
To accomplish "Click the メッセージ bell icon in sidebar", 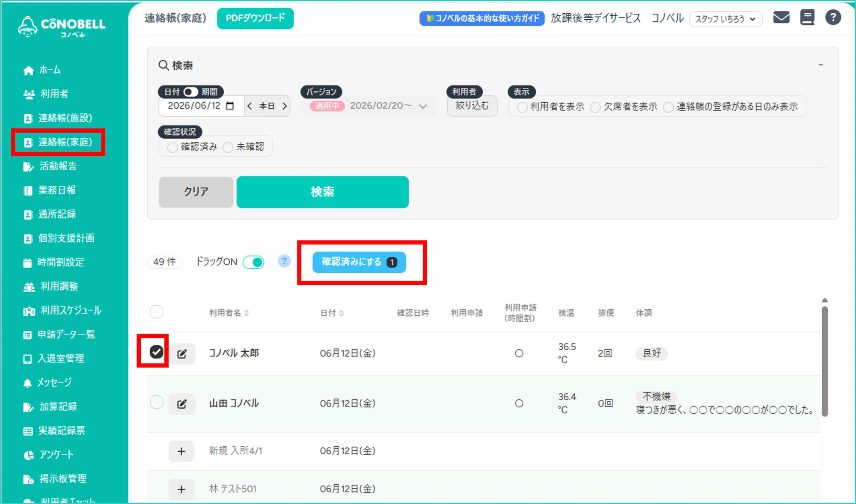I will tap(27, 382).
